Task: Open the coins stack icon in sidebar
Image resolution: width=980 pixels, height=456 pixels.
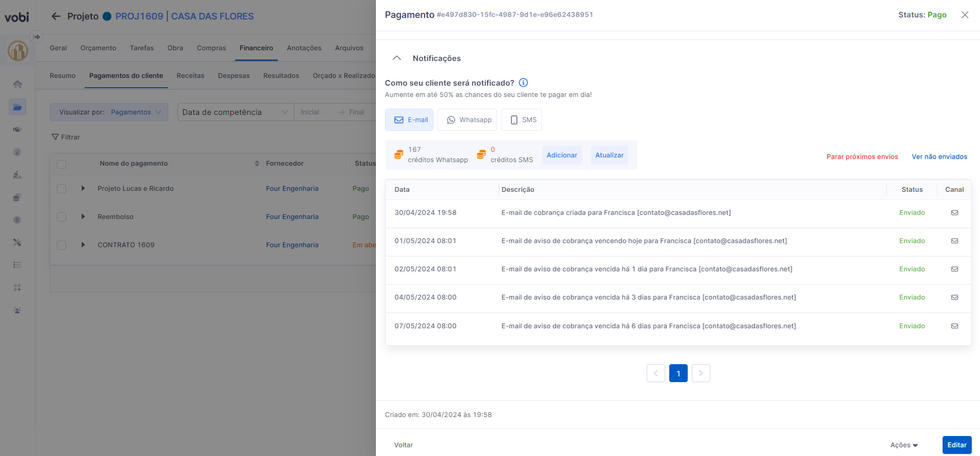Action: [x=17, y=197]
